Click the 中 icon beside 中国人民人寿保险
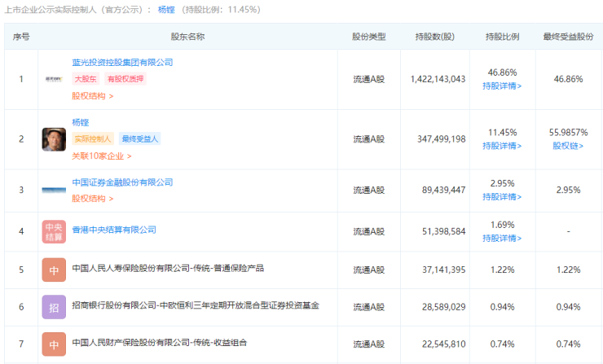603x364 pixels. [x=54, y=269]
